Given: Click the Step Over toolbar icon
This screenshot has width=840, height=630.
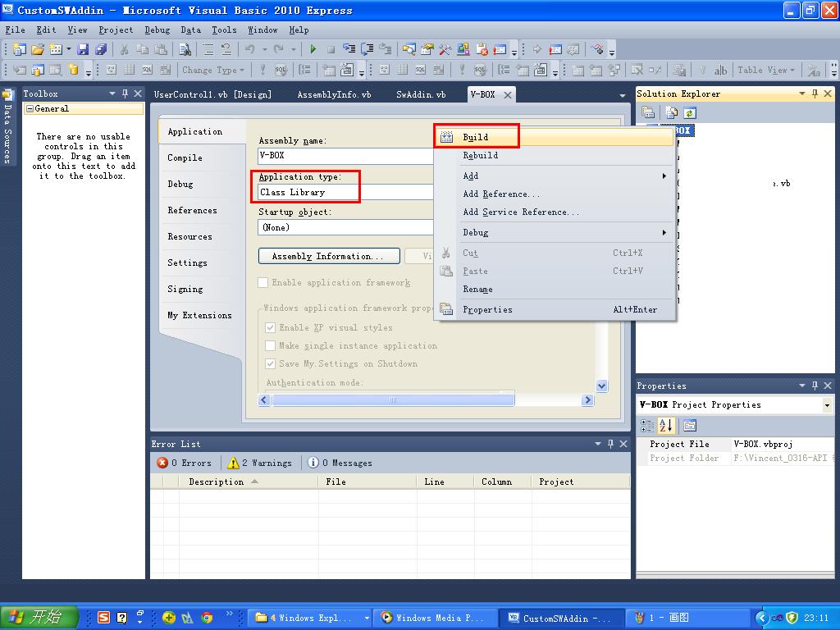Looking at the screenshot, I should [x=367, y=50].
